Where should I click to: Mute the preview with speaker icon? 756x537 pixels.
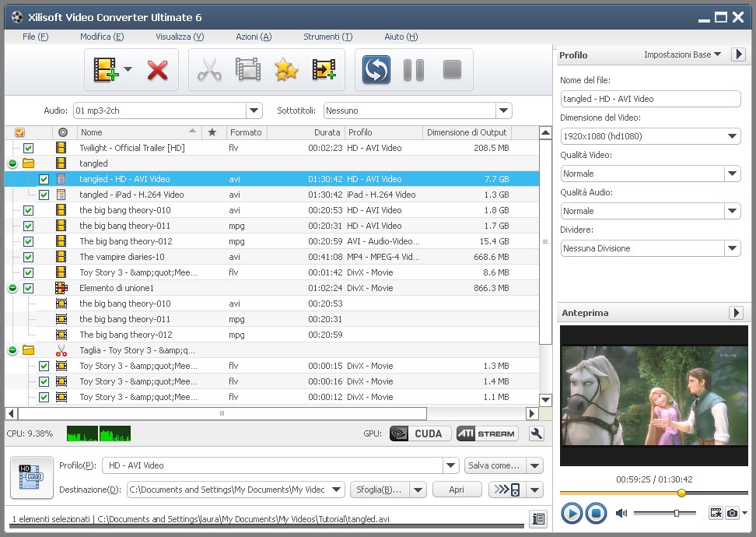621,513
